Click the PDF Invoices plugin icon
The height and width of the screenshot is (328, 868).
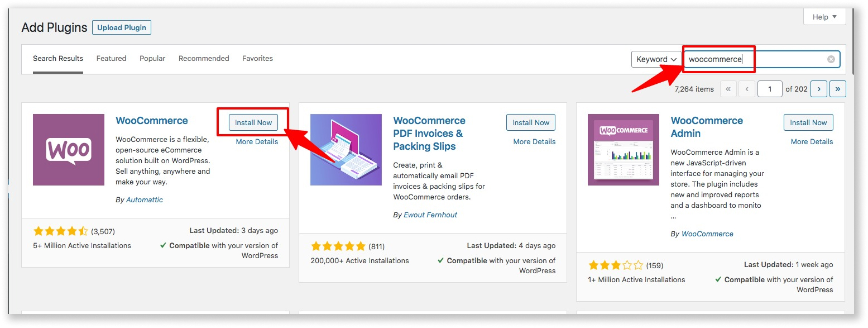[346, 150]
